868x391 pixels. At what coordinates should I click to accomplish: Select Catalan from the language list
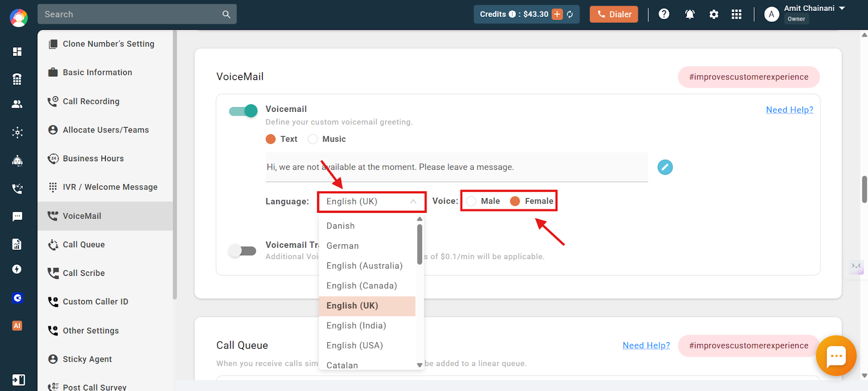(367, 365)
